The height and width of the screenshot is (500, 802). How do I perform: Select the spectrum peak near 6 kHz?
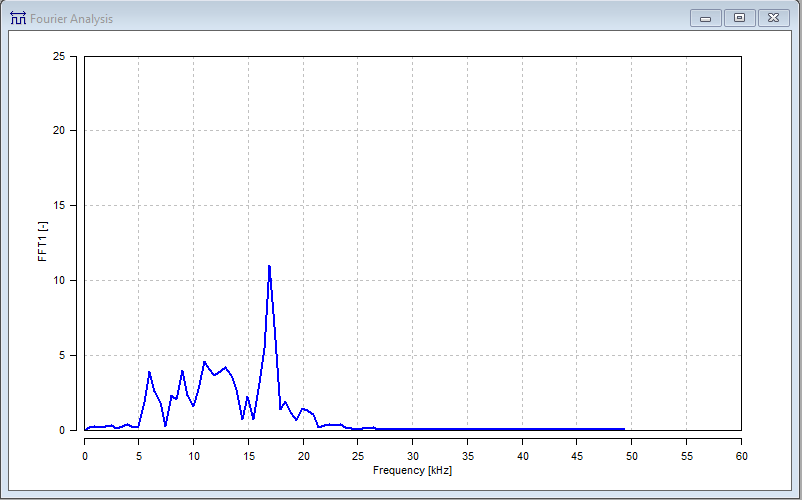click(x=149, y=372)
